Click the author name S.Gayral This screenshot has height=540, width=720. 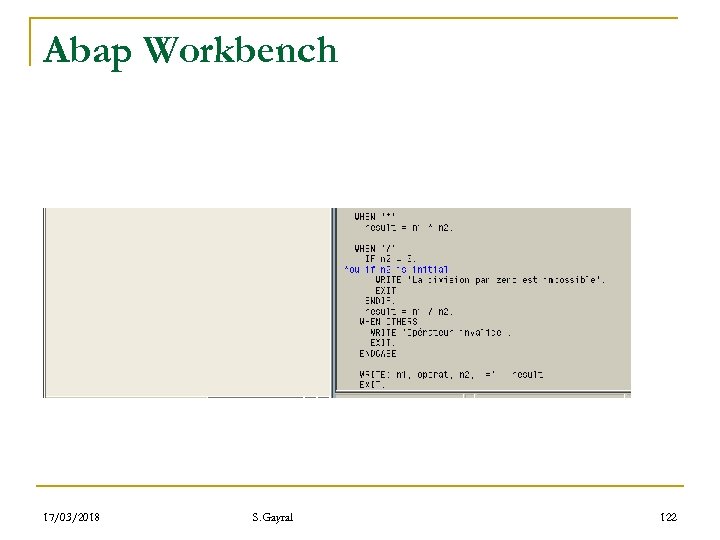click(x=272, y=518)
